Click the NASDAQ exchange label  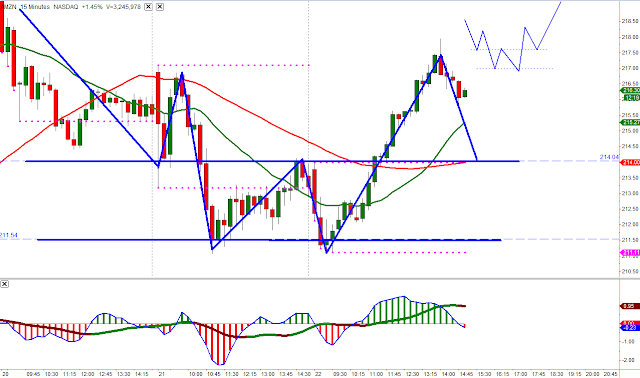tap(66, 7)
